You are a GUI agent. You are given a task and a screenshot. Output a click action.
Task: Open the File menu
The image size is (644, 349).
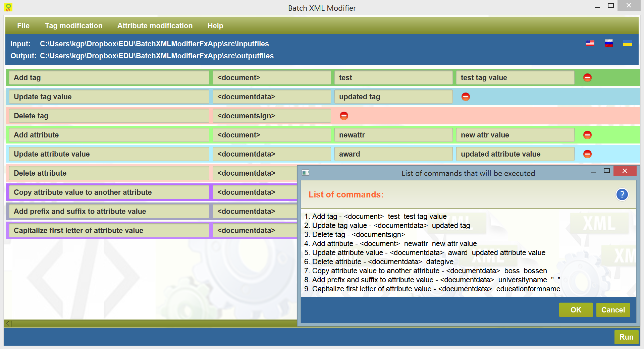click(23, 25)
